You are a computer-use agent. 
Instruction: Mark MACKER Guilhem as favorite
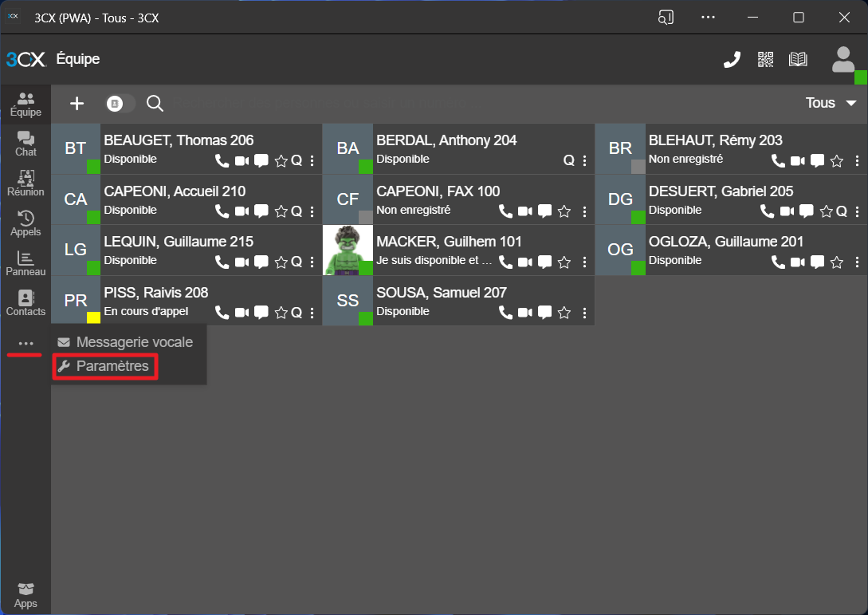[x=564, y=262]
